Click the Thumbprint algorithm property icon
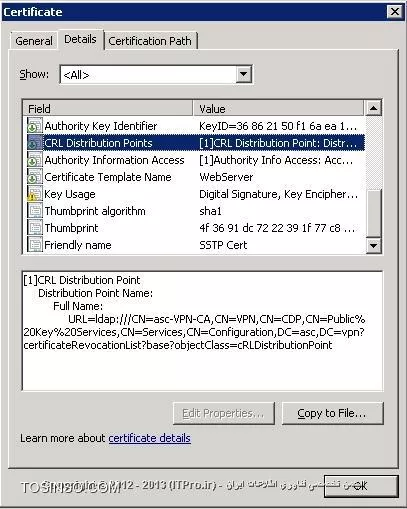 [x=35, y=211]
